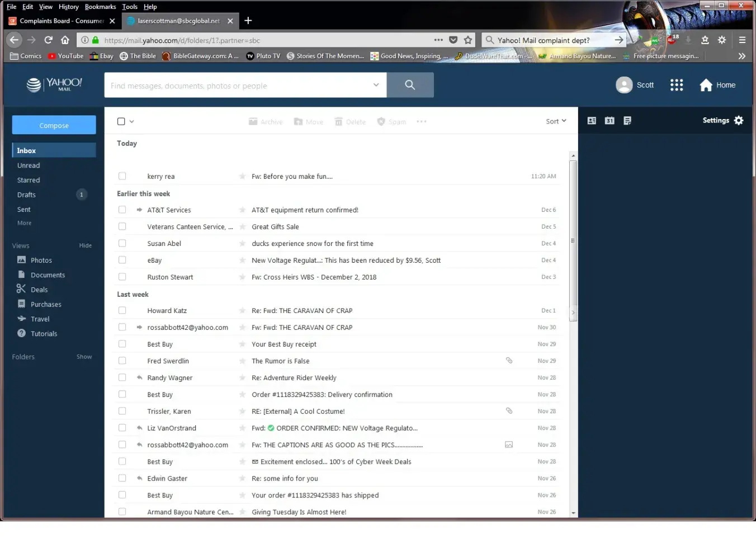The image size is (756, 559).
Task: Open the Yahoo apps grid icon
Action: (x=677, y=85)
